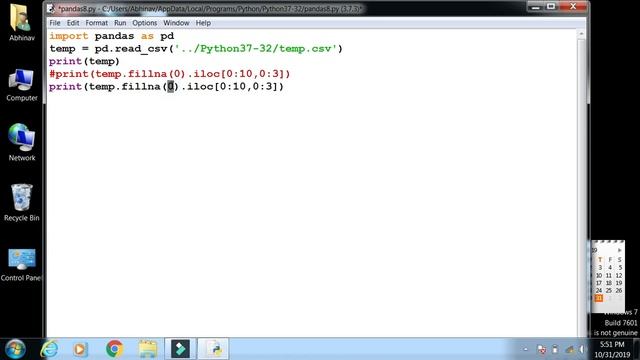Open the Options menu

click(144, 23)
